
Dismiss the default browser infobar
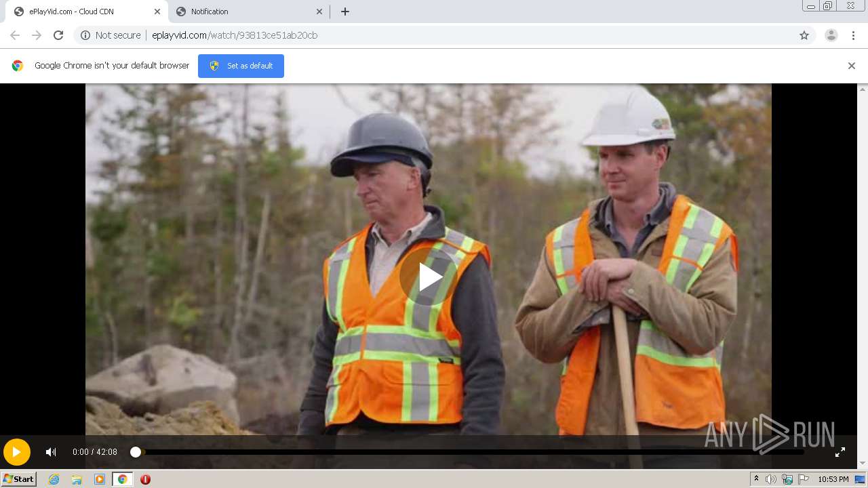[x=852, y=66]
